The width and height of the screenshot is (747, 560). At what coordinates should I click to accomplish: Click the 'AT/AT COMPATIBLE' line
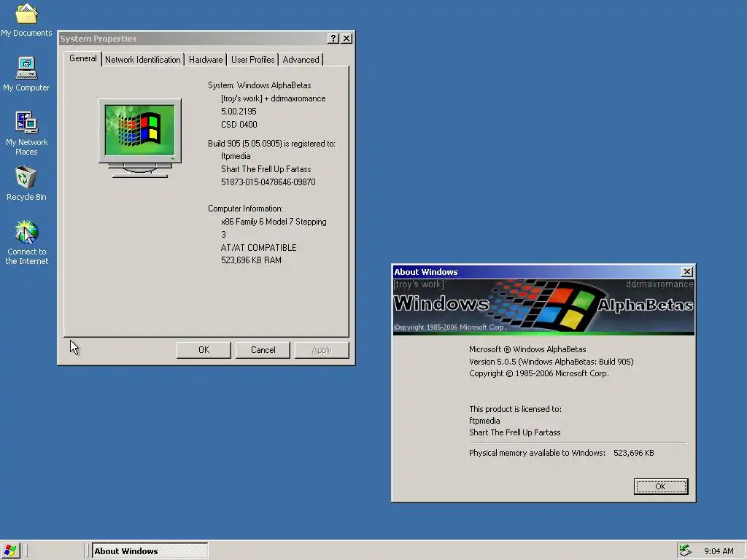pos(258,248)
